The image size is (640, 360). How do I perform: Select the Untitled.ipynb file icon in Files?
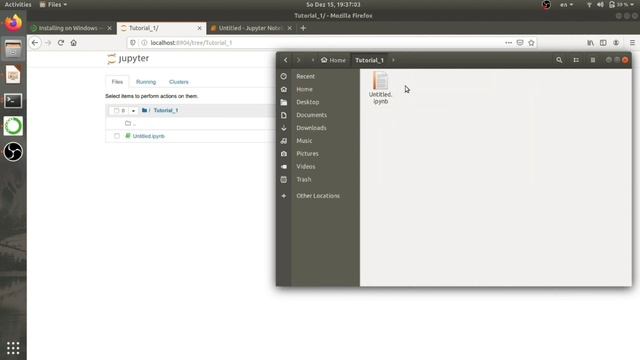click(x=380, y=87)
